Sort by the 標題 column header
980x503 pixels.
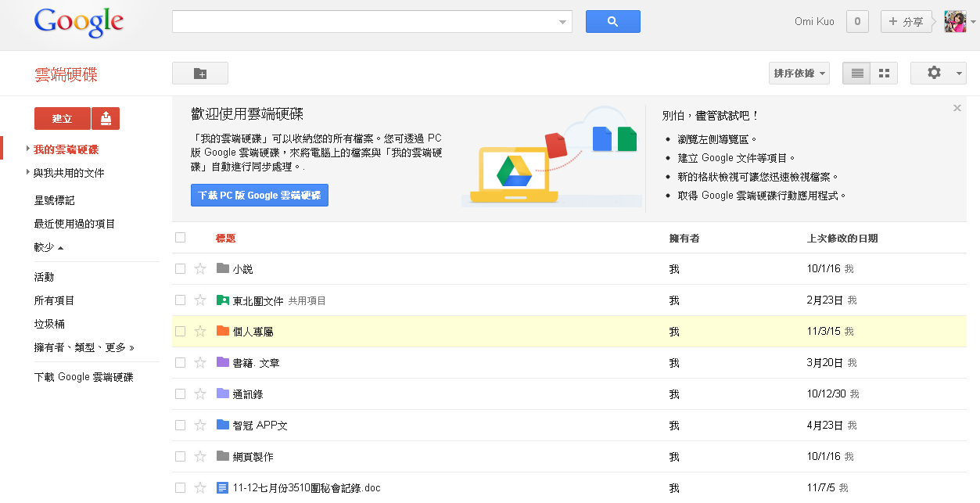tap(225, 238)
